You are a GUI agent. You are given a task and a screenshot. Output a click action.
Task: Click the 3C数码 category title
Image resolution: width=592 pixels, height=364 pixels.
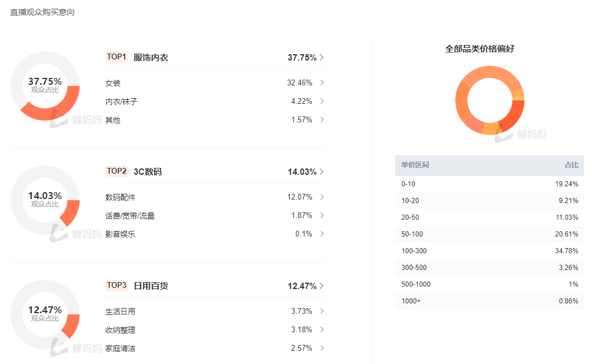point(148,172)
